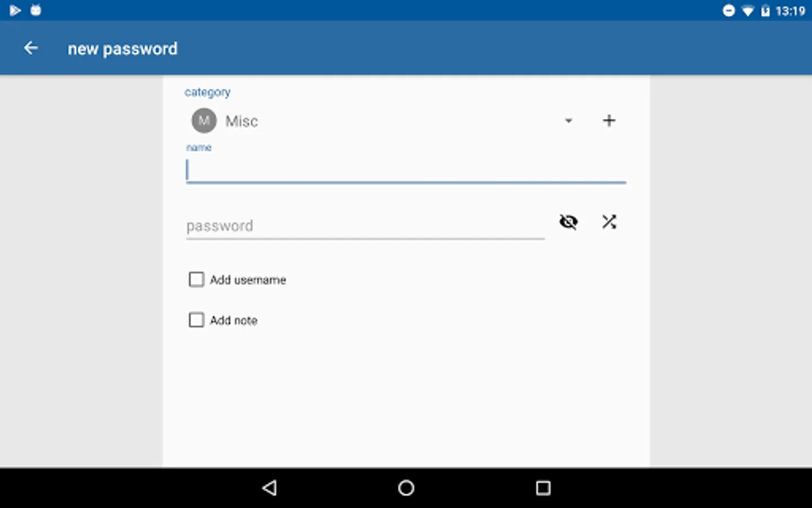Add a new category with plus icon

tap(609, 120)
